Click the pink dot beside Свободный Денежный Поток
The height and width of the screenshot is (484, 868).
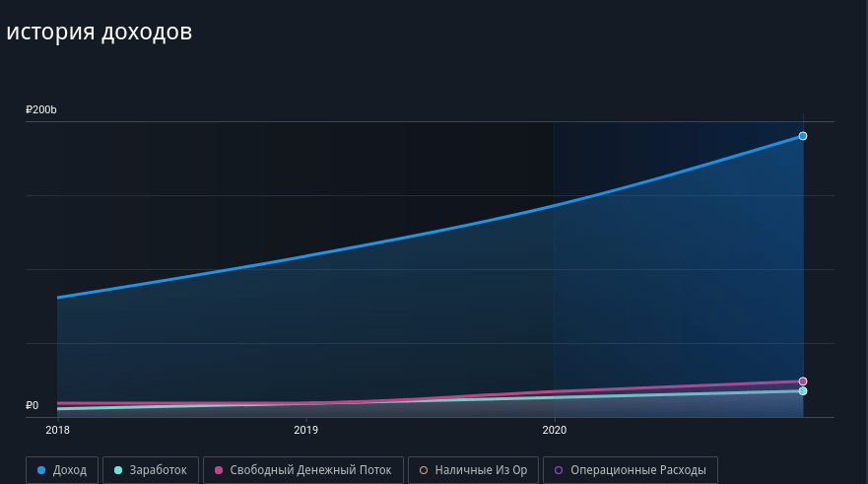219,470
